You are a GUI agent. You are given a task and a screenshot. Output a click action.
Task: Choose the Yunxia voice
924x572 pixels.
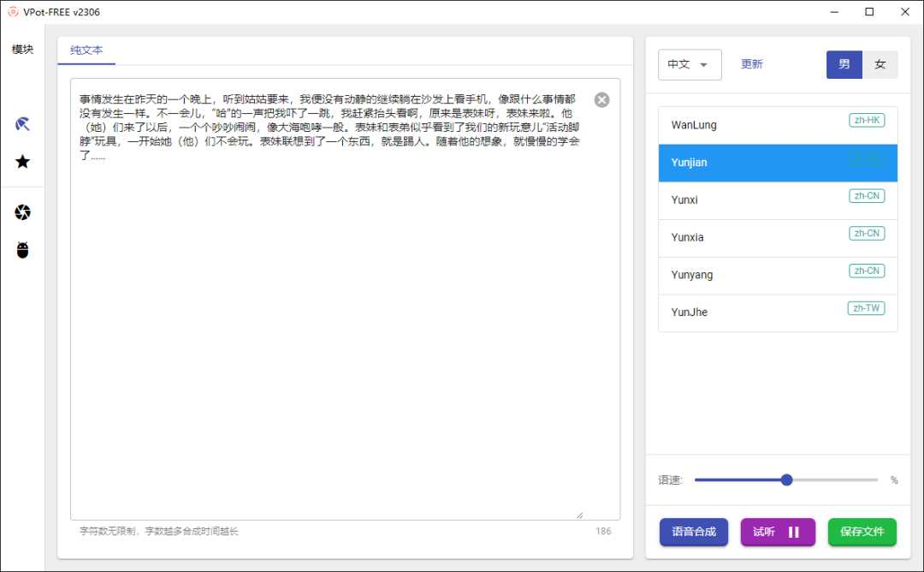(778, 238)
